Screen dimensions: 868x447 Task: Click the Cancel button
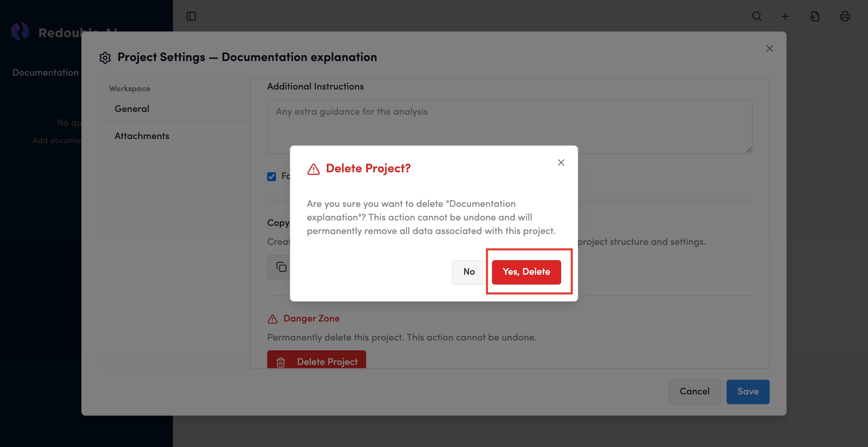(694, 391)
